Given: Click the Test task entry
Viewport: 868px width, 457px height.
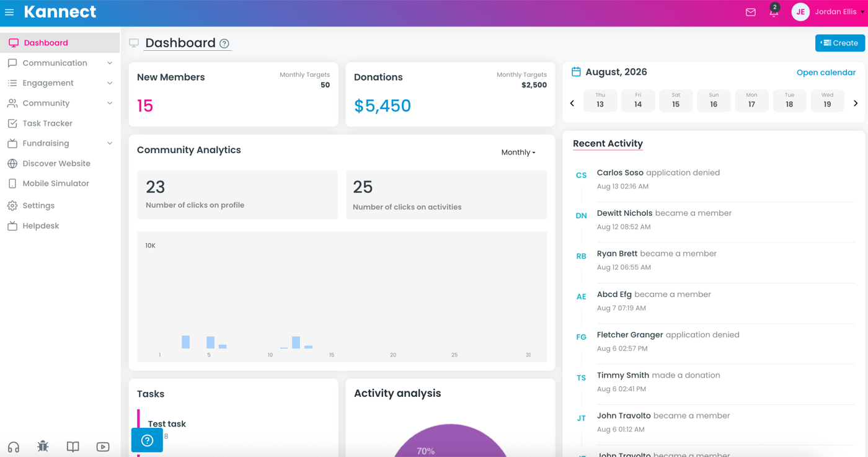Looking at the screenshot, I should [167, 424].
